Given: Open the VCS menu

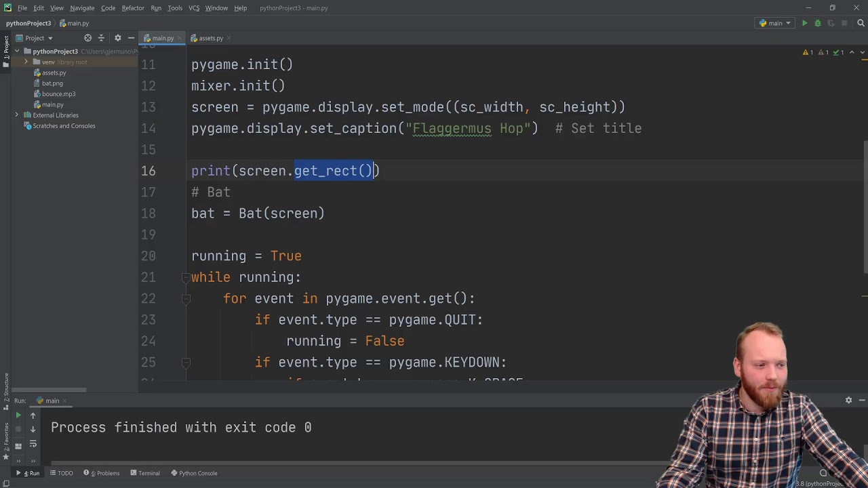Looking at the screenshot, I should coord(194,8).
